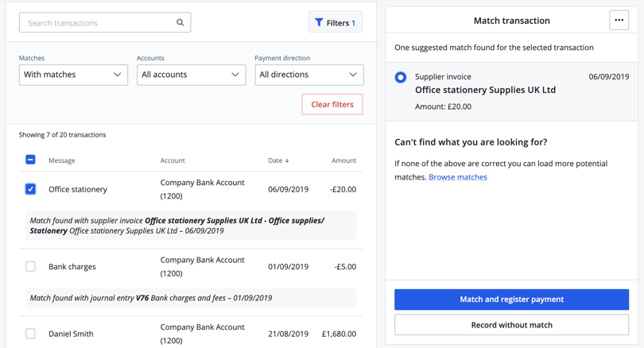Click the Message column header
This screenshot has height=348, width=644.
62,160
